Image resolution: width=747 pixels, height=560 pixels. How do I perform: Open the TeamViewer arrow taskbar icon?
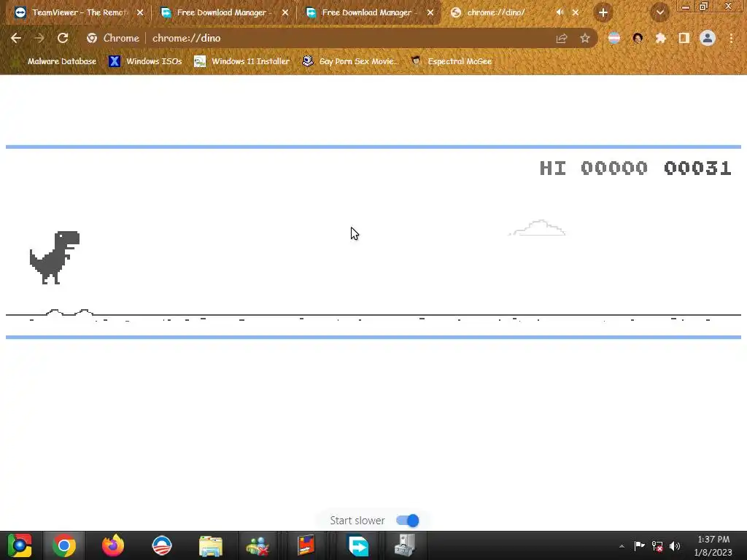tap(358, 545)
